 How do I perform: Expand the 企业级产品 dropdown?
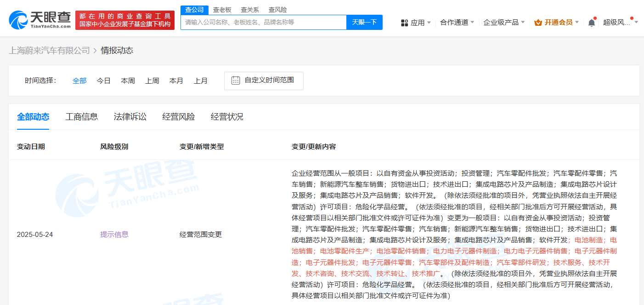tap(504, 23)
